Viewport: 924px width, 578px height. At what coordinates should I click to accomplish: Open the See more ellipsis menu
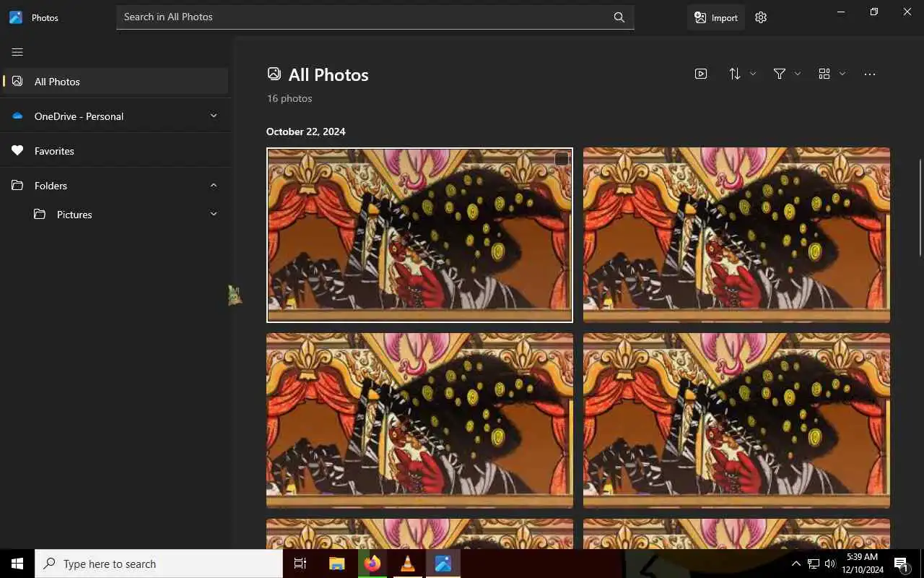pos(870,74)
